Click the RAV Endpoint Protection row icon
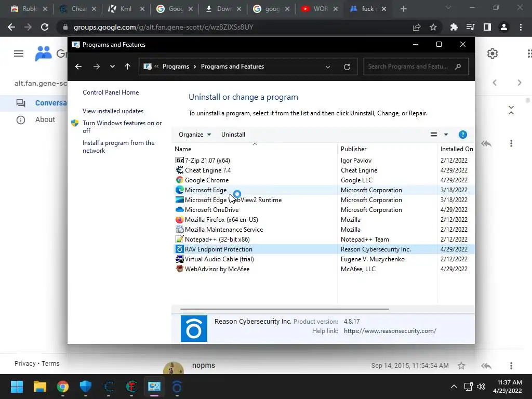The width and height of the screenshot is (532, 399). [x=179, y=249]
